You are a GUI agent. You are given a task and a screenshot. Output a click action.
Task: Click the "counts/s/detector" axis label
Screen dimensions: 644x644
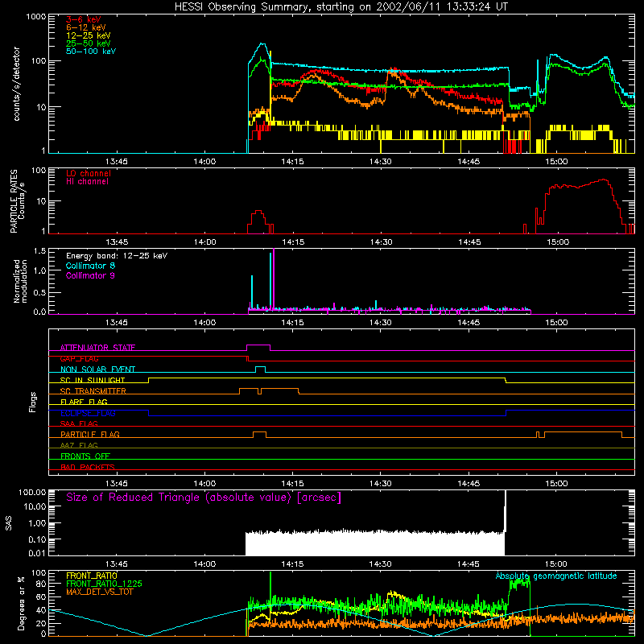click(17, 84)
